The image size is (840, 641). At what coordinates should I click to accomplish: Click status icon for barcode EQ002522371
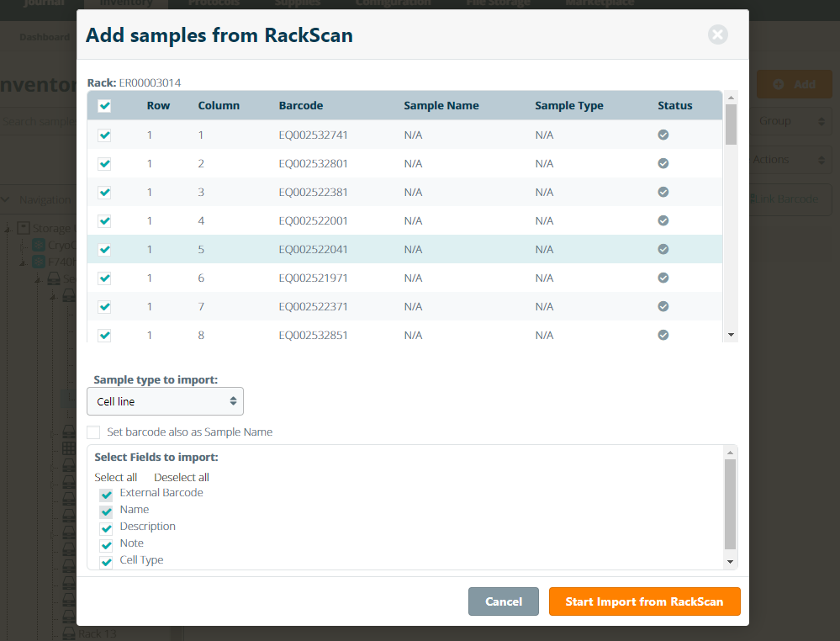pos(663,306)
